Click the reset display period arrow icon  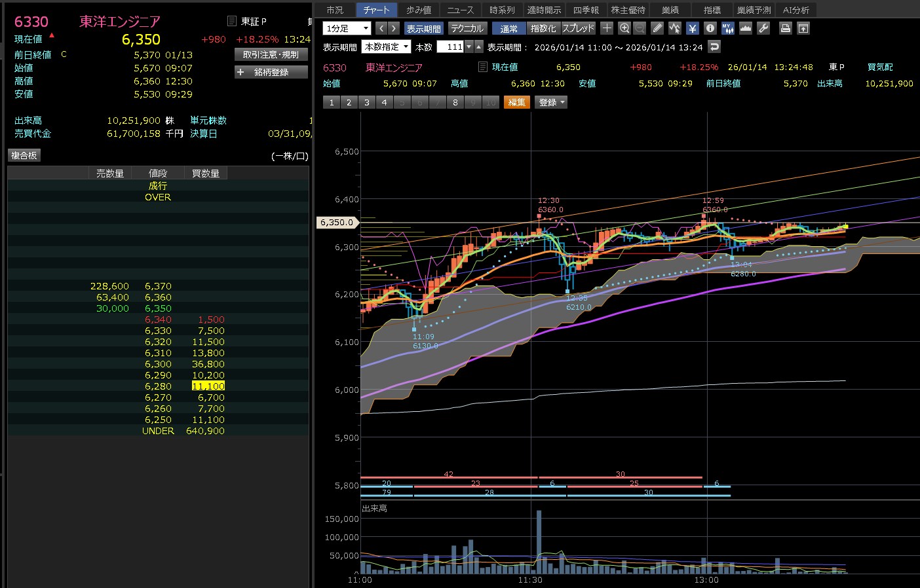click(714, 46)
